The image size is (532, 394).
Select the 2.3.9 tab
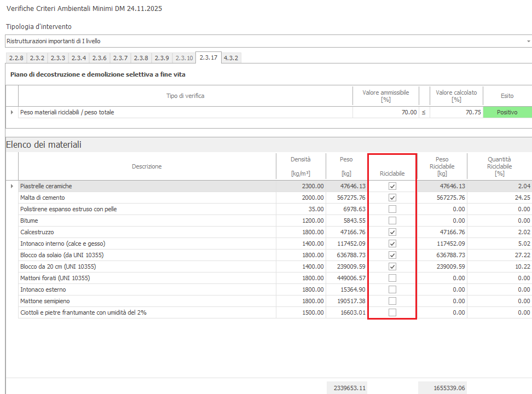(161, 57)
